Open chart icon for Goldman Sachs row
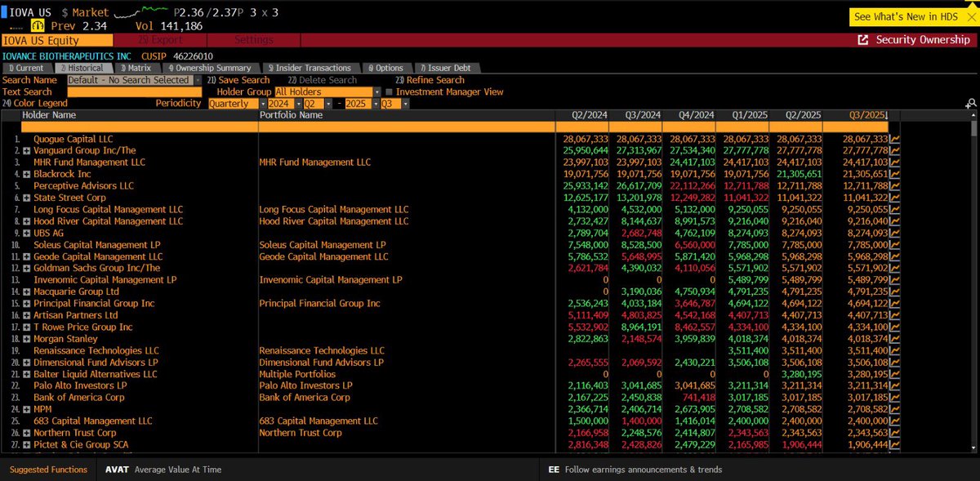Screen dimensions: 980x481 click(x=894, y=268)
